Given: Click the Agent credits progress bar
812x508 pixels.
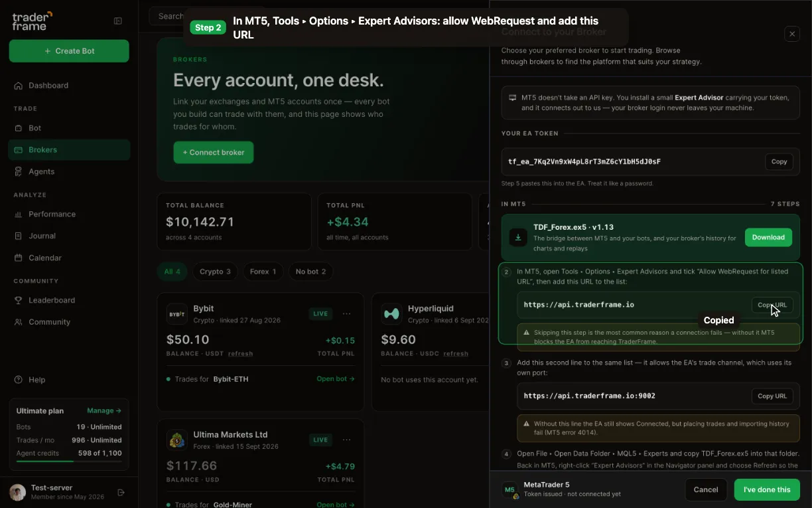Looking at the screenshot, I should pos(69,461).
